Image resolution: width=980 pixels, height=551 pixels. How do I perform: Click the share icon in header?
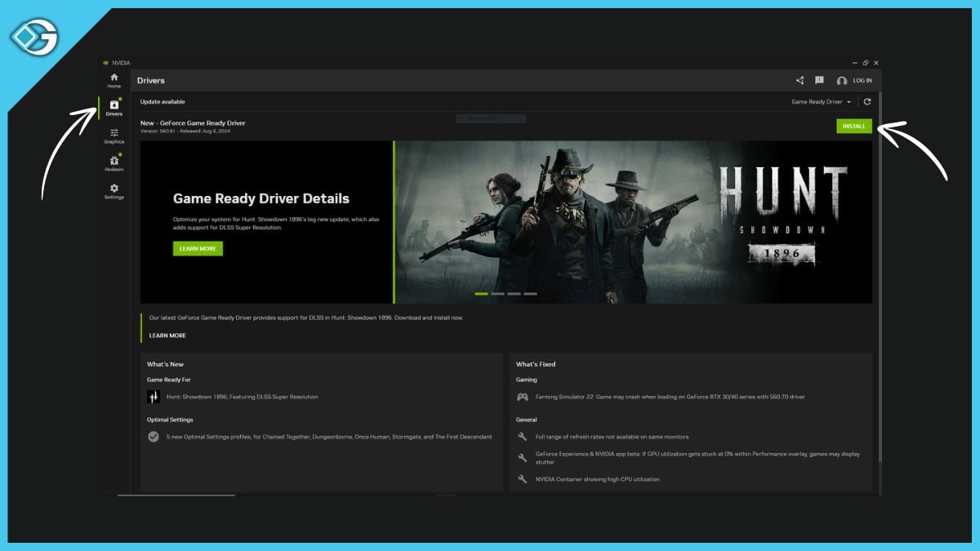(800, 81)
